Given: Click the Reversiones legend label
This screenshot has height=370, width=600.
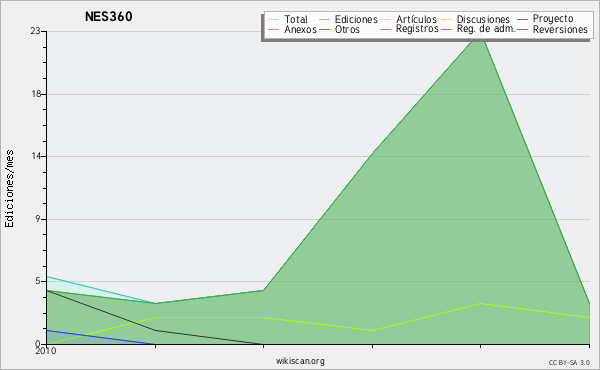Looking at the screenshot, I should coord(560,29).
